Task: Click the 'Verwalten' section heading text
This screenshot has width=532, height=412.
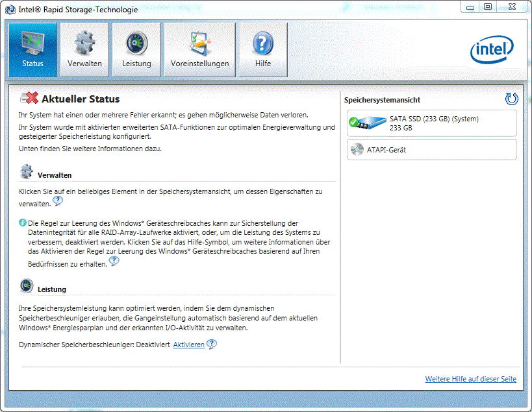Action: click(x=55, y=175)
